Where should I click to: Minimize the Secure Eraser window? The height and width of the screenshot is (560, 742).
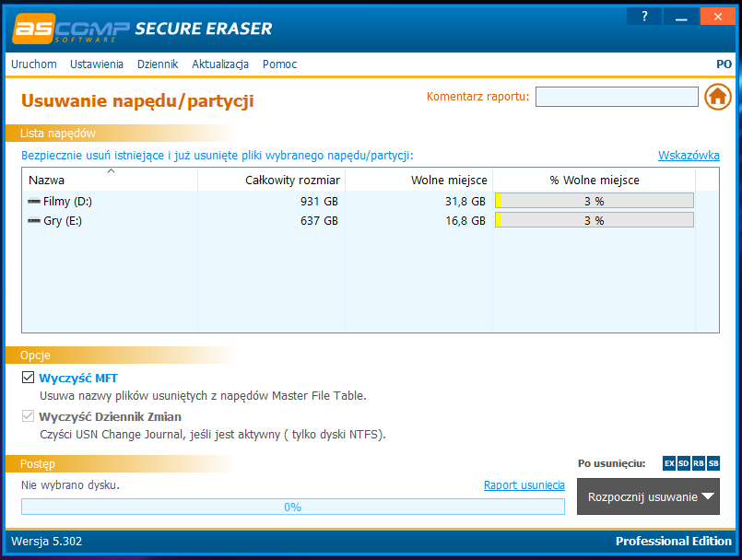681,17
